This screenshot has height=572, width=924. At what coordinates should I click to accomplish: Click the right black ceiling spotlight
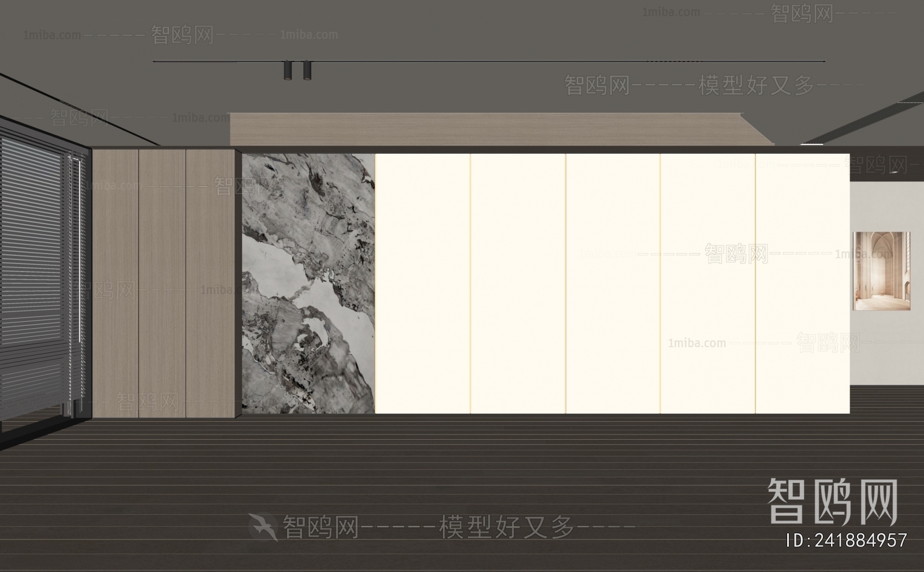tap(306, 70)
